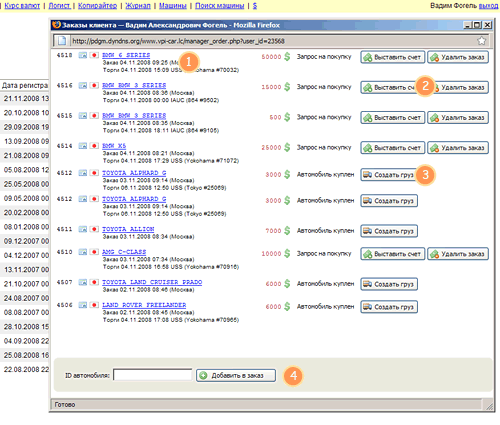Click the Дата регистра column header

[25, 85]
